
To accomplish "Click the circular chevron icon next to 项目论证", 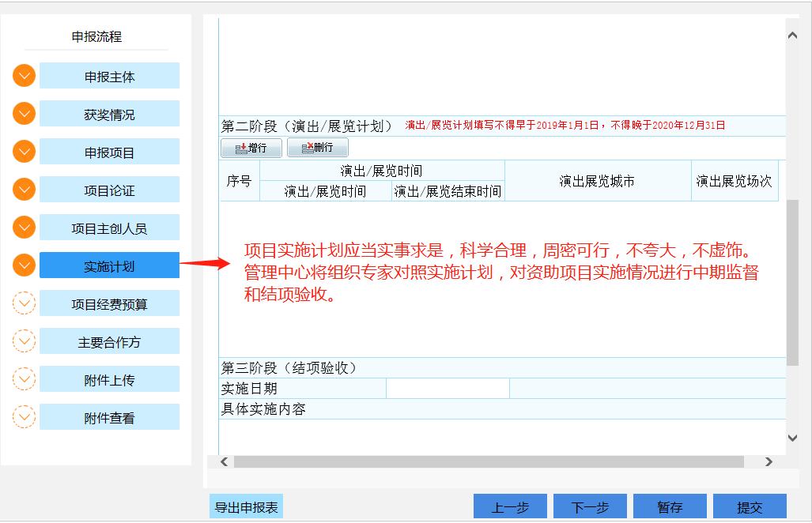I will (x=23, y=189).
